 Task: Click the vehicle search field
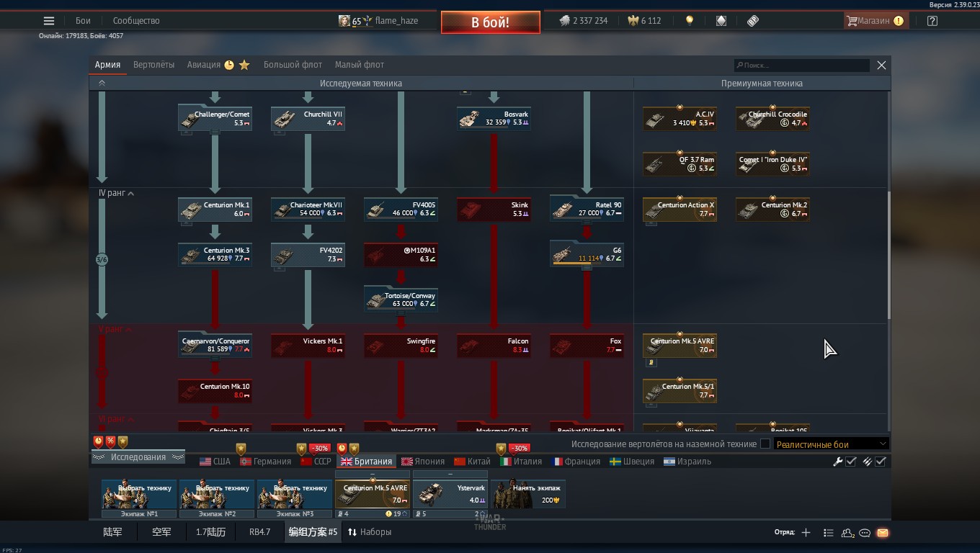click(x=802, y=65)
